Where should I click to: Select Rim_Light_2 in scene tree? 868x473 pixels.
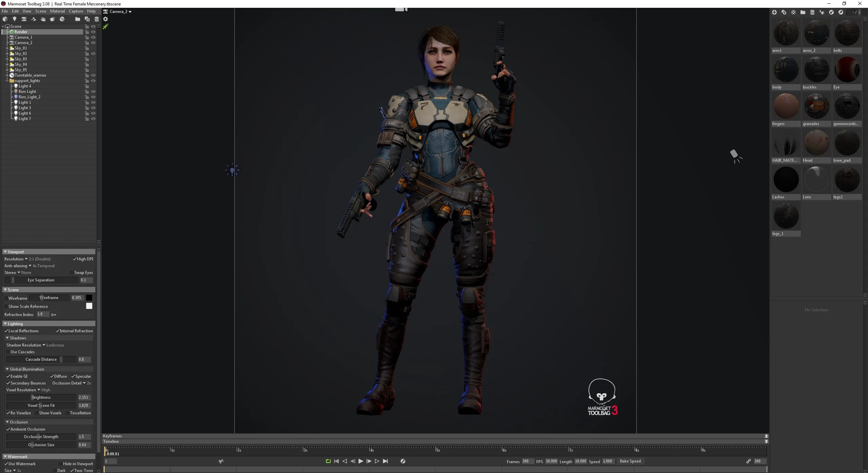[29, 97]
